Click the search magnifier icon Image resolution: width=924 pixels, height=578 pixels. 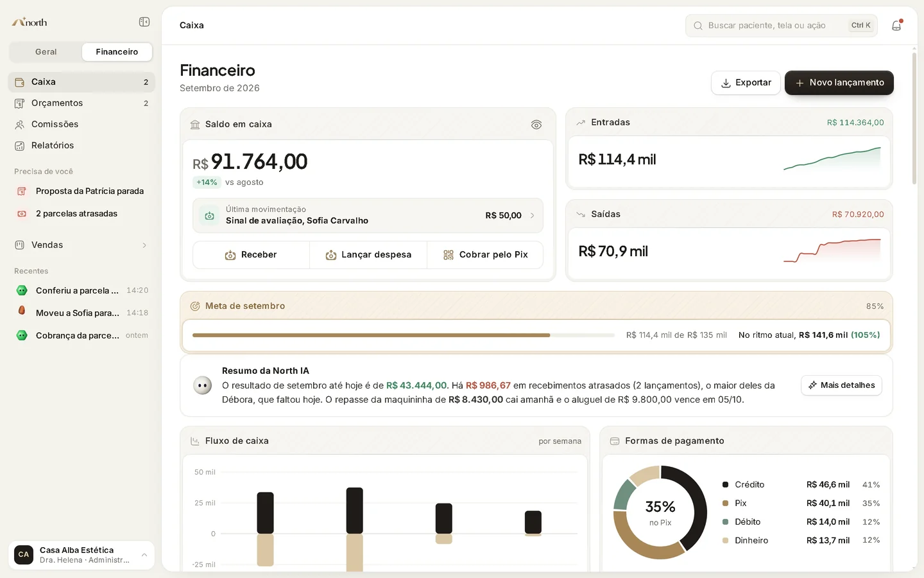coord(698,26)
